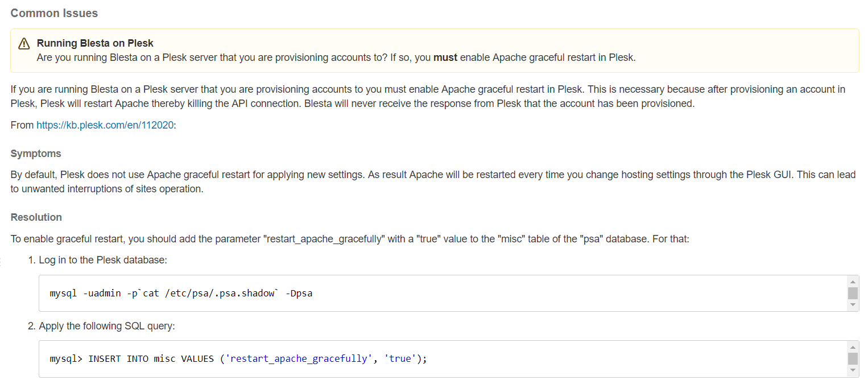Screen dimensions: 868x388
Task: Click the 'Symptoms' heading
Action: click(x=36, y=154)
